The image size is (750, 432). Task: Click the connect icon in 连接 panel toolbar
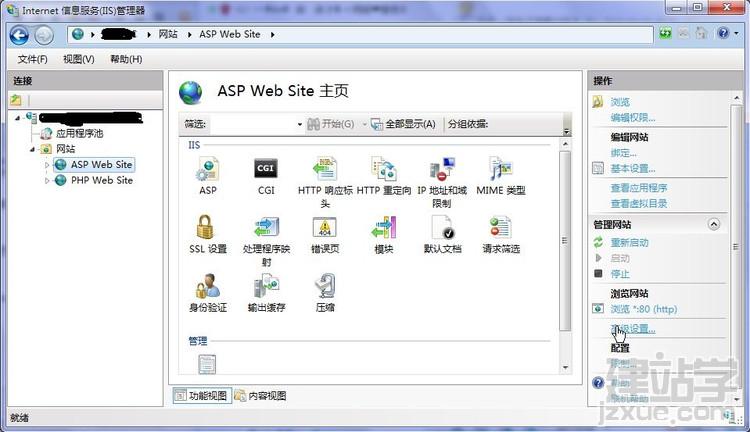(16, 100)
